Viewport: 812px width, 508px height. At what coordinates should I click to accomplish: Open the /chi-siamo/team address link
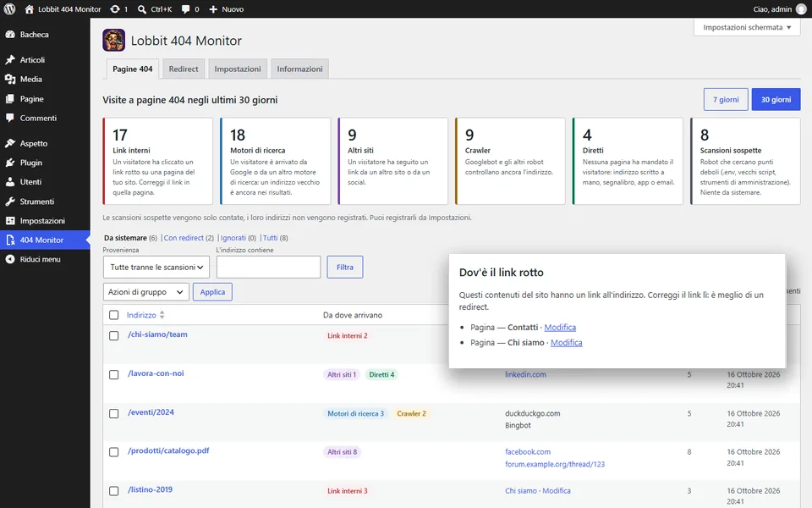(x=157, y=334)
